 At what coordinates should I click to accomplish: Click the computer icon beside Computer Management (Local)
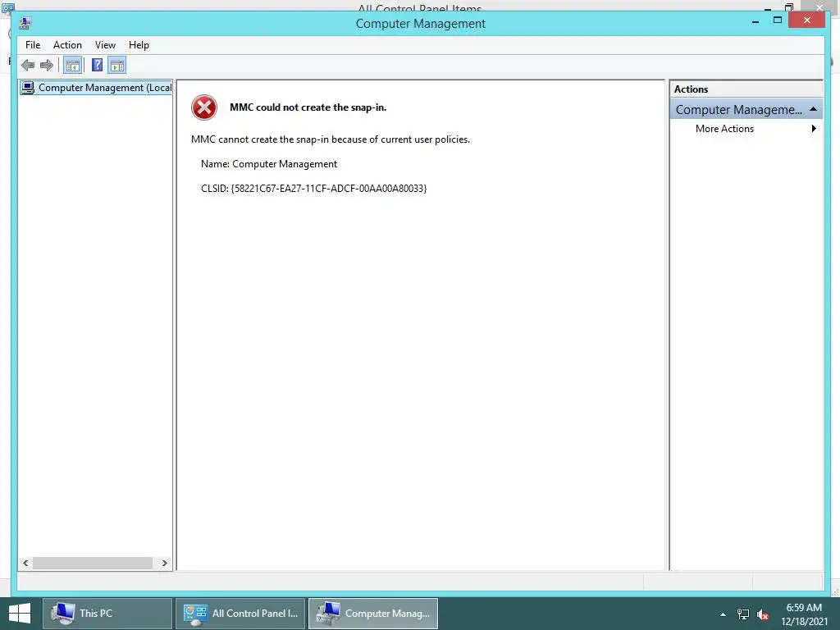(27, 87)
